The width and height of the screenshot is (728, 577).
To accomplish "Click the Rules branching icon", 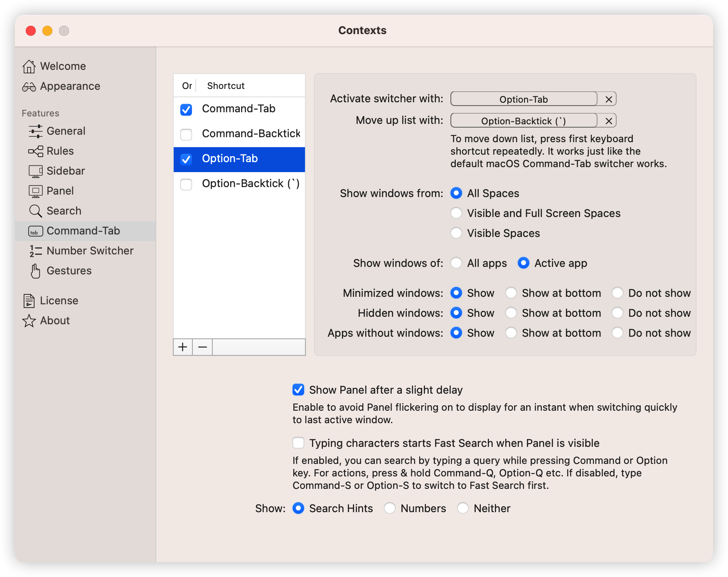I will pyautogui.click(x=36, y=151).
